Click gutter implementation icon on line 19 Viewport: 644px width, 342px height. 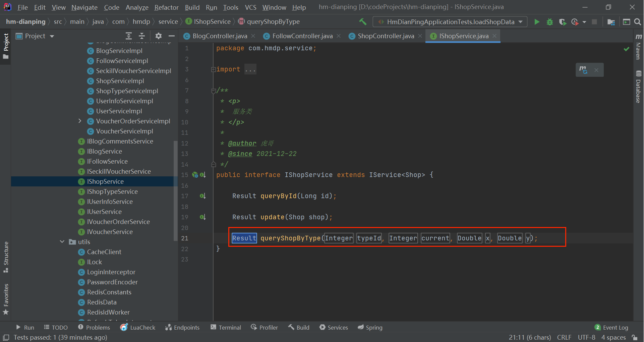tap(202, 217)
